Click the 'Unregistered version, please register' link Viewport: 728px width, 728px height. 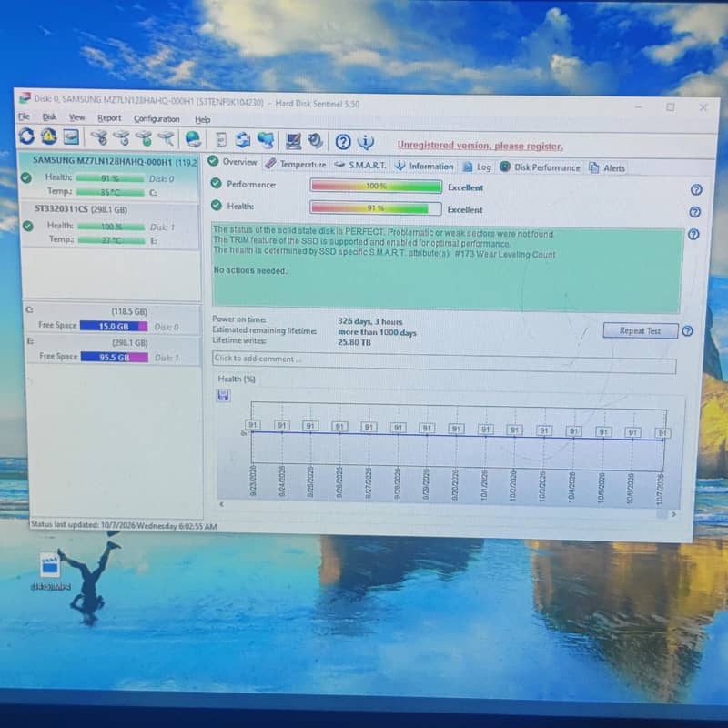(x=480, y=146)
